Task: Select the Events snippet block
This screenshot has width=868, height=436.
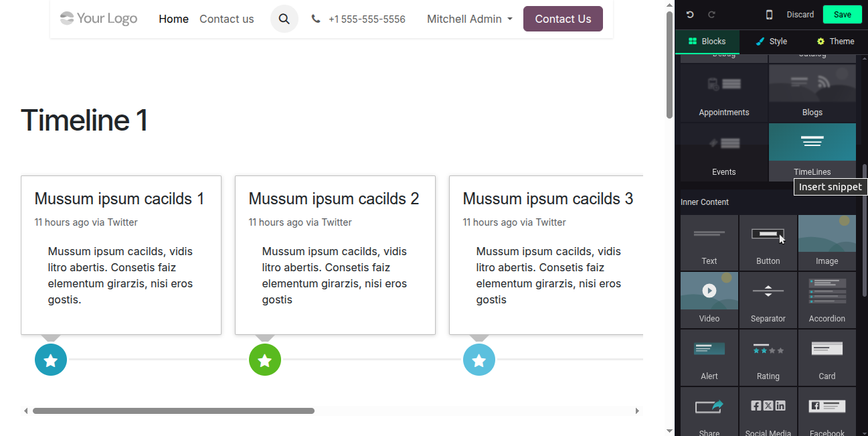Action: pyautogui.click(x=724, y=151)
